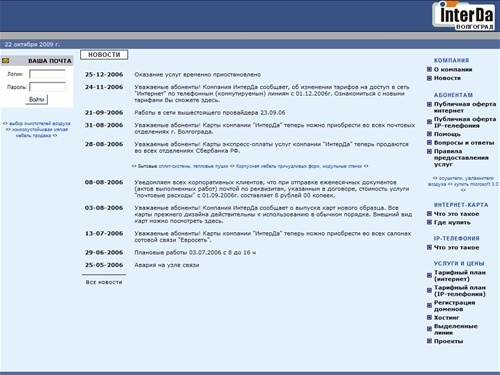Click the Войти login button
This screenshot has width=500, height=375.
click(x=37, y=99)
